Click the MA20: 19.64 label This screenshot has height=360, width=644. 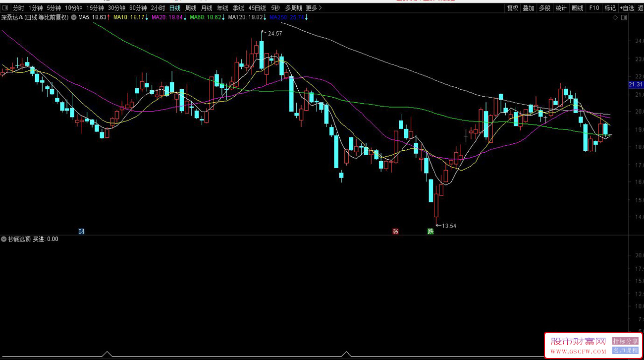[x=167, y=17]
